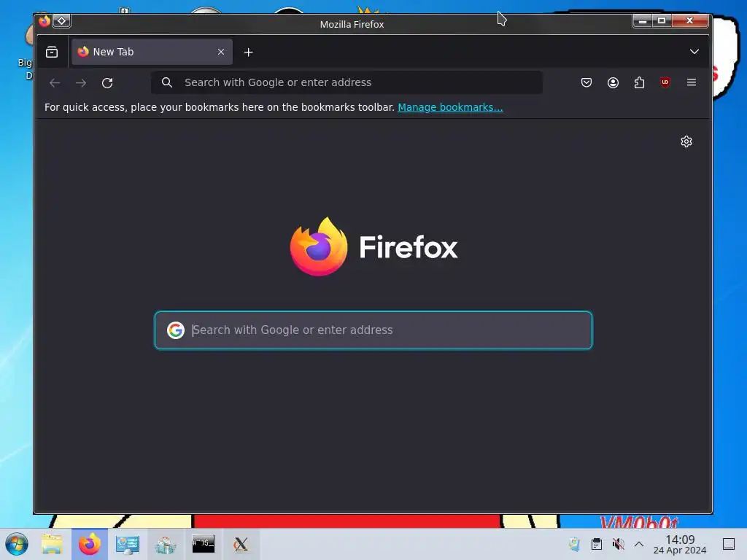Maximize the Mozilla Firefox window
Image resolution: width=747 pixels, height=560 pixels.
[661, 20]
